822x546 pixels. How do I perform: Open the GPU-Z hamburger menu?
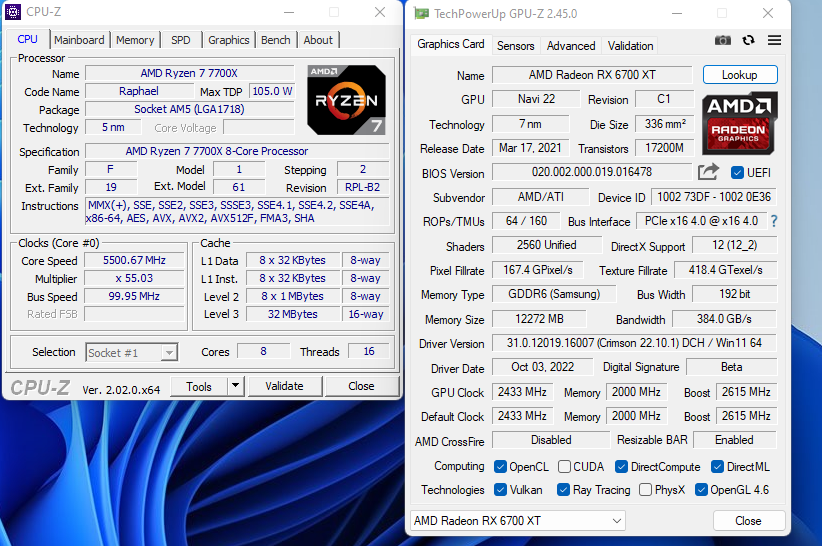tap(774, 40)
